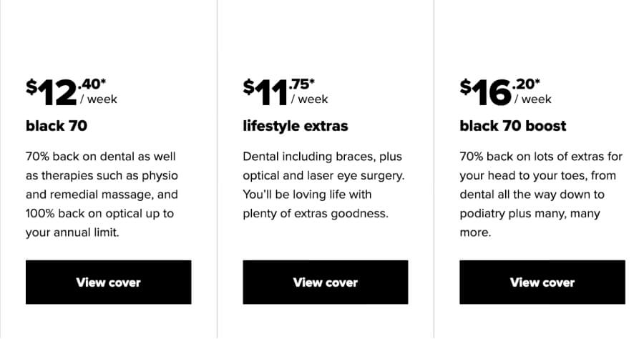Viewport: 644px width, 339px height.
Task: Click the dollar sign before 16
Action: [465, 87]
